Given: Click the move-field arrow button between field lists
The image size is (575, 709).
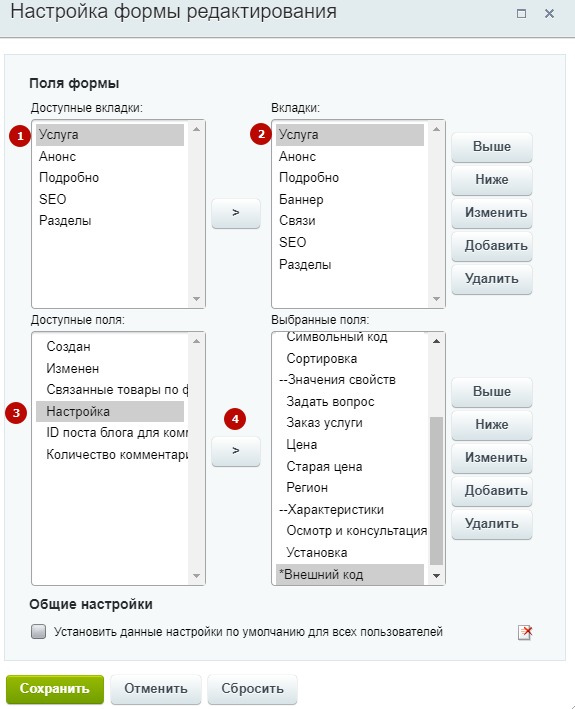Looking at the screenshot, I should pyautogui.click(x=236, y=451).
